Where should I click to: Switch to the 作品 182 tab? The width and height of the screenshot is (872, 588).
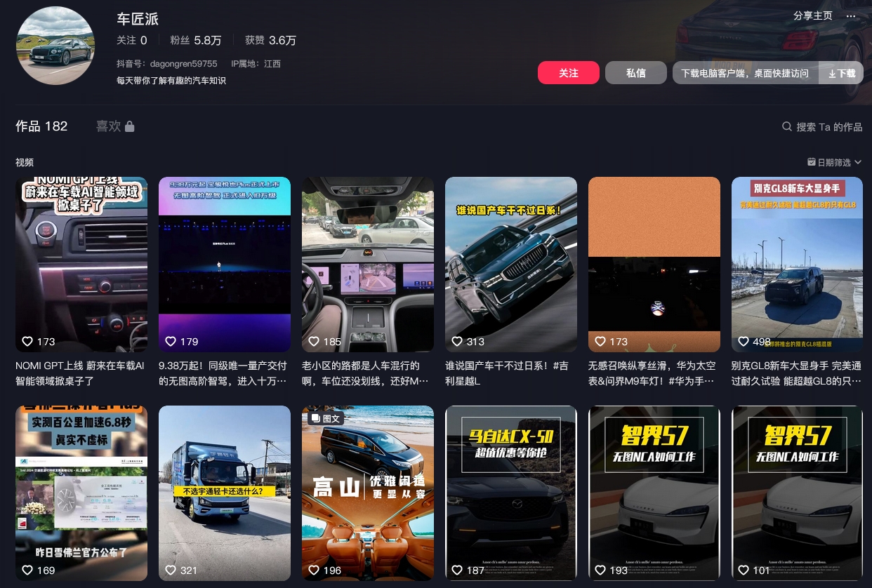click(41, 126)
